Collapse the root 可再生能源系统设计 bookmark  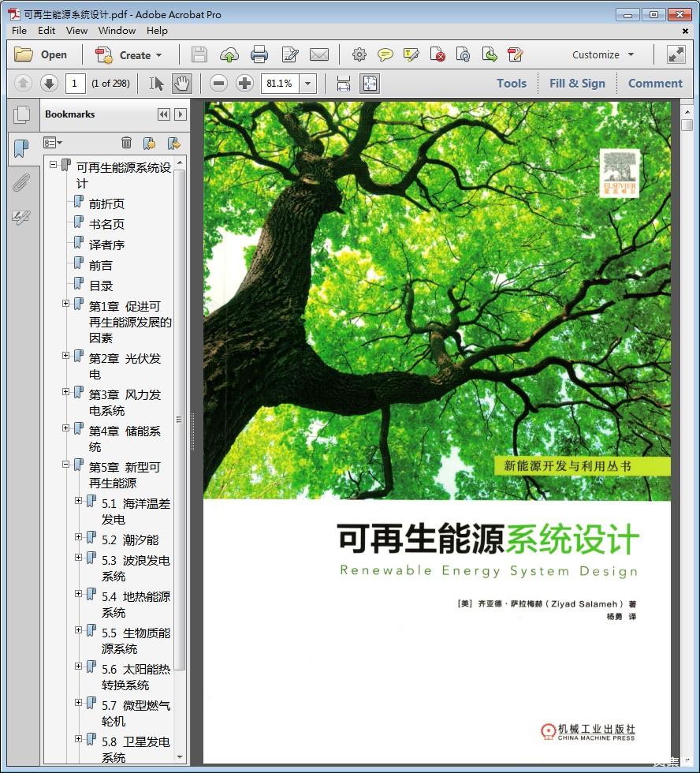click(53, 165)
